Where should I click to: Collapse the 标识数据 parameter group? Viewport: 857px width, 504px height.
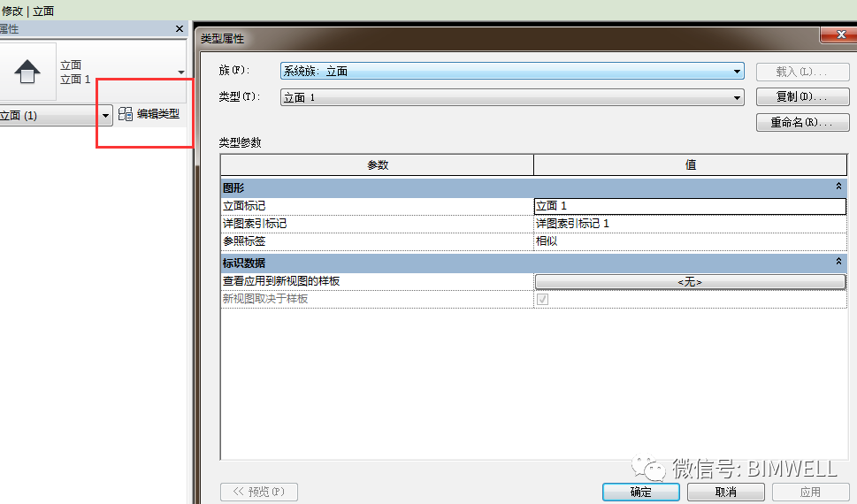pyautogui.click(x=838, y=263)
